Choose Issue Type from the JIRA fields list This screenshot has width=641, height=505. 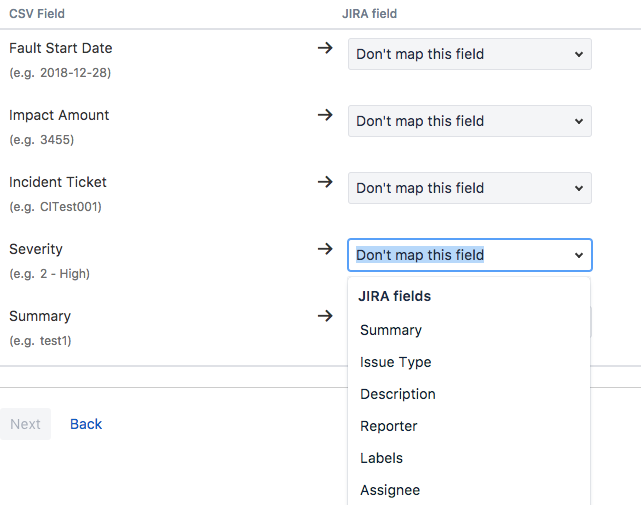coord(468,362)
